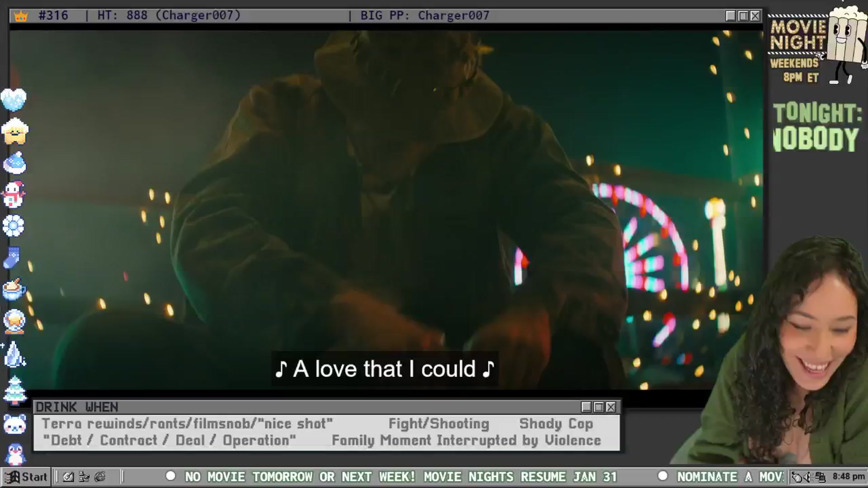
Task: Click the TONIGHT: NOBODY title text
Action: pyautogui.click(x=816, y=127)
